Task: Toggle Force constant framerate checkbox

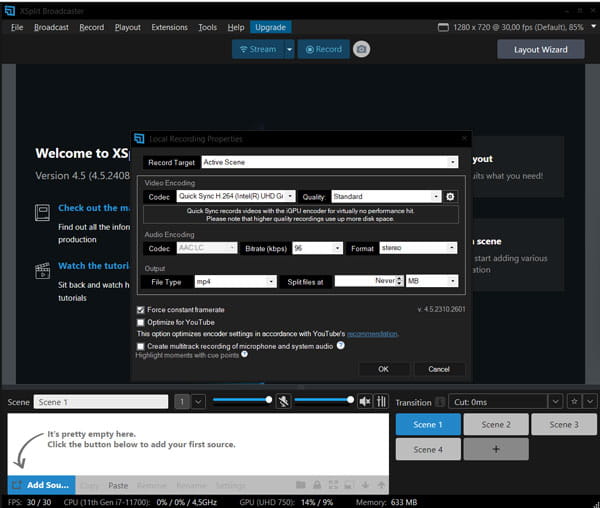Action: pos(141,310)
